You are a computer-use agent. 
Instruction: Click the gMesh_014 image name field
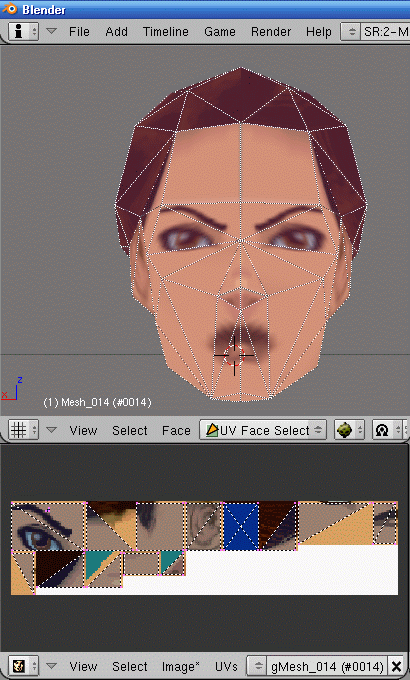point(328,666)
